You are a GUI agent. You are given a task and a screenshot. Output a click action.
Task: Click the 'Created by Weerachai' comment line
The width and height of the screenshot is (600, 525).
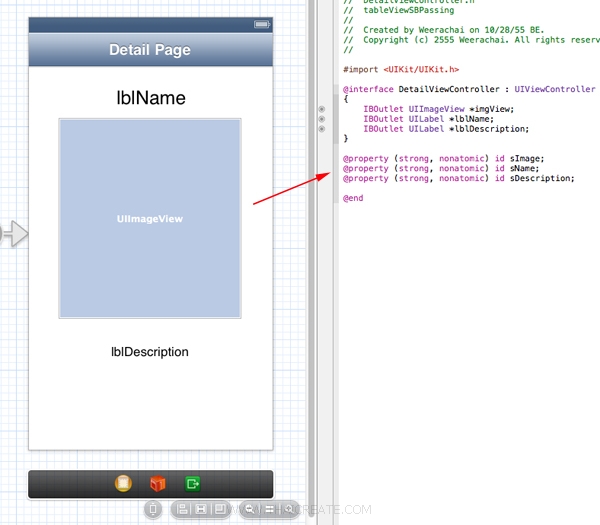[x=444, y=30]
